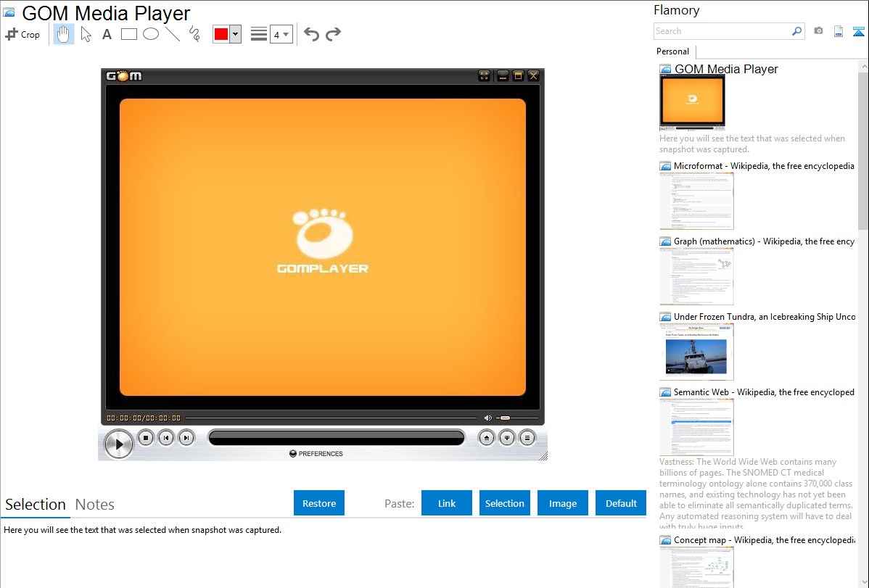Select the ellipse drawing tool
Viewport: 869px width, 588px height.
pyautogui.click(x=151, y=34)
